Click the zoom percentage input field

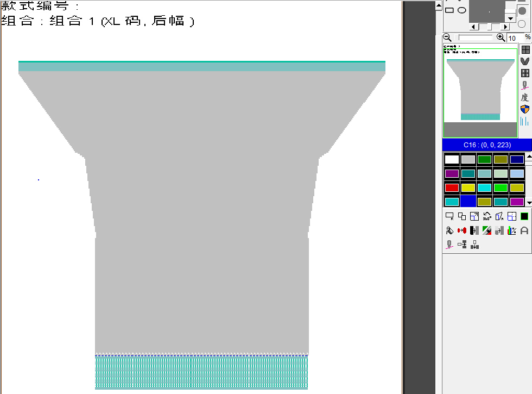click(514, 38)
